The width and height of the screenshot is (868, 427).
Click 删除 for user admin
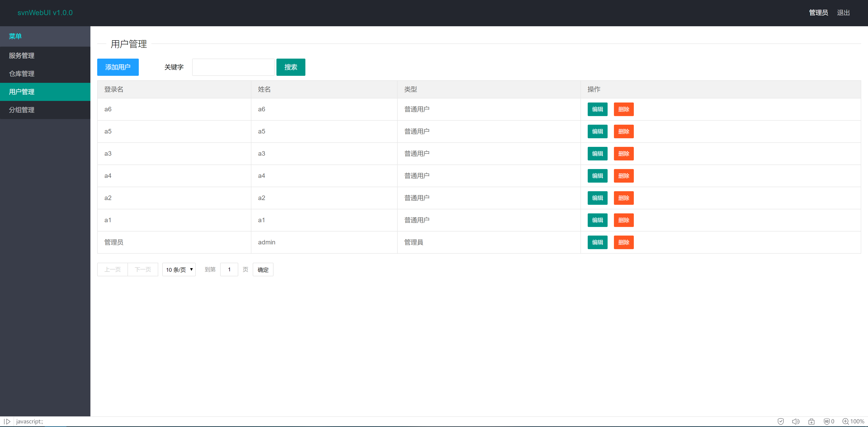click(x=623, y=242)
